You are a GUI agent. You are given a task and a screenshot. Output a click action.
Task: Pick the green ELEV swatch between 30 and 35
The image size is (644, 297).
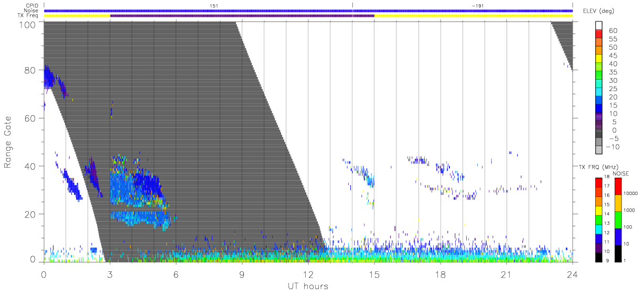599,76
